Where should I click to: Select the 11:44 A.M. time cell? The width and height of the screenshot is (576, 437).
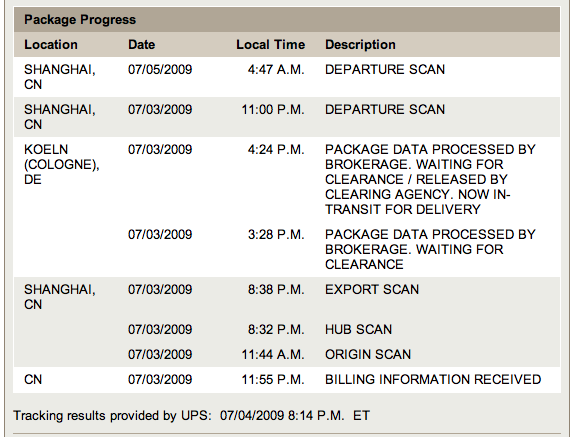[273, 354]
